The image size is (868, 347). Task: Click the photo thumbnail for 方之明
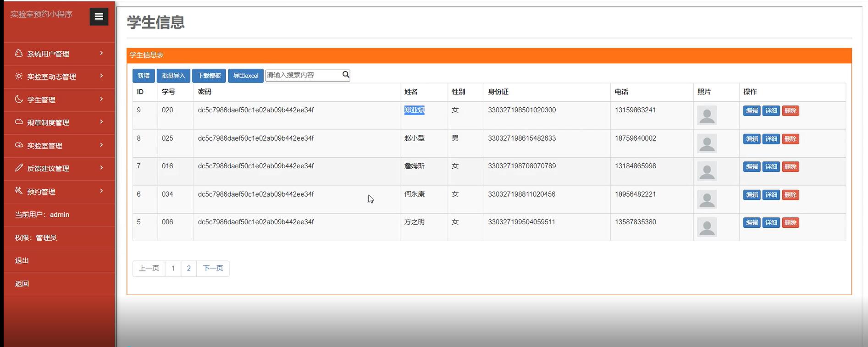(x=707, y=227)
